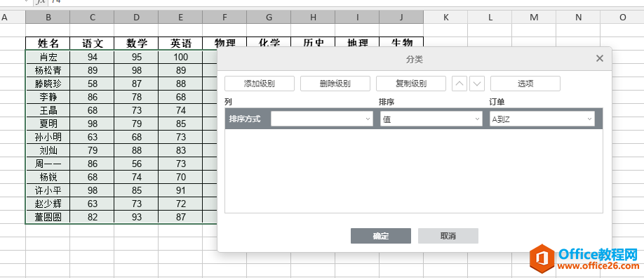Select column J header
Image resolution: width=644 pixels, height=278 pixels.
pos(401,18)
